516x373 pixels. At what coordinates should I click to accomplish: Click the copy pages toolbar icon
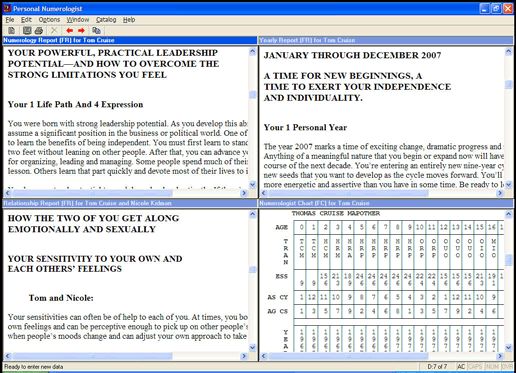(96, 31)
